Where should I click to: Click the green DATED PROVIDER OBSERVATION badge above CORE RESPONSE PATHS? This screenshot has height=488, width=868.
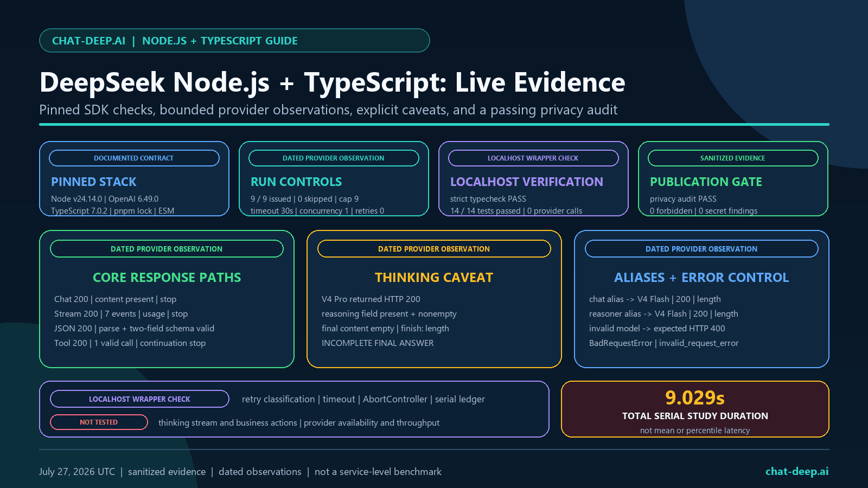click(167, 249)
